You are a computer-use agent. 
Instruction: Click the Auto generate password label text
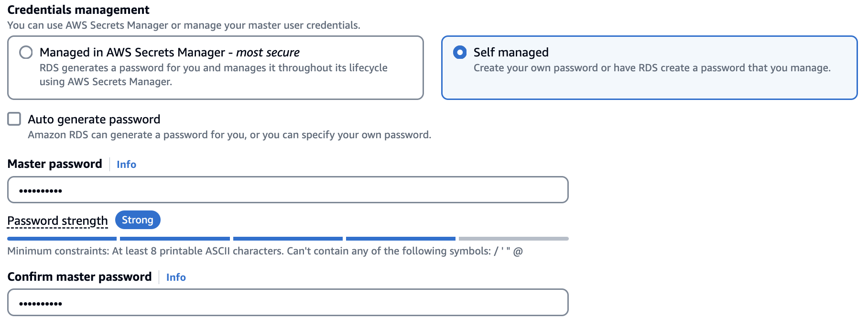[x=94, y=119]
